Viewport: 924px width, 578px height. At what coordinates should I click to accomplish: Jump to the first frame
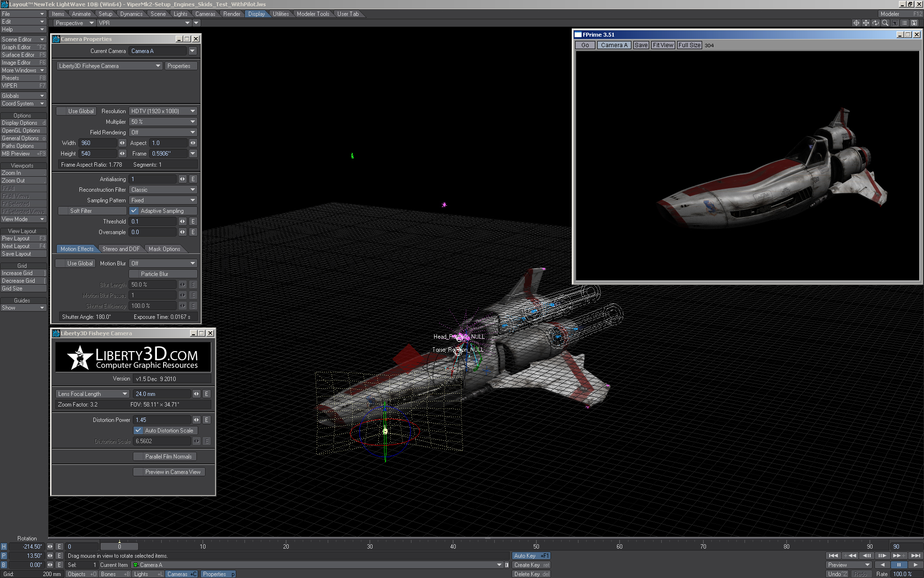pyautogui.click(x=834, y=555)
